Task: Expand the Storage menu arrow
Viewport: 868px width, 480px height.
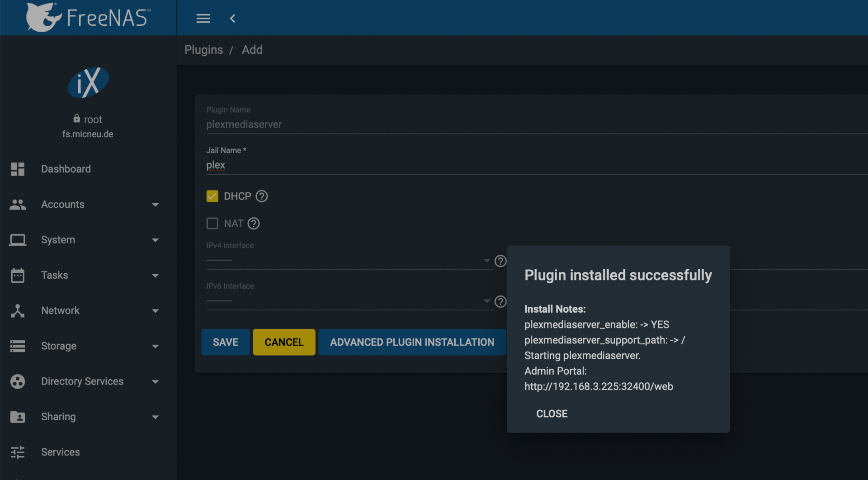Action: click(156, 347)
